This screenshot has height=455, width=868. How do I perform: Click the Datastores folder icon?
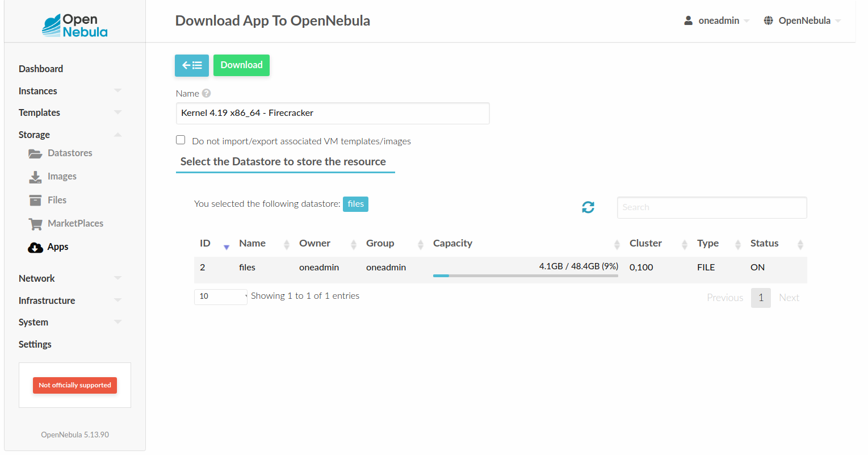pyautogui.click(x=35, y=153)
